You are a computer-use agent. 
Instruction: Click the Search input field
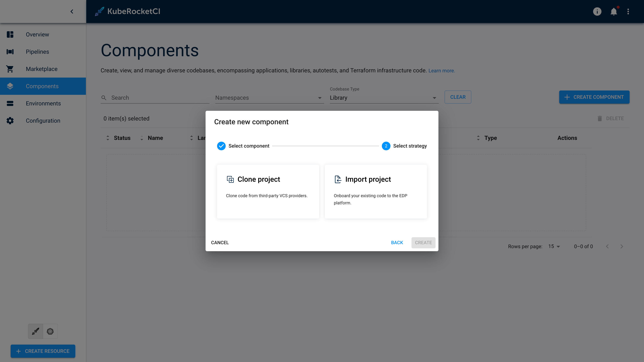[155, 98]
